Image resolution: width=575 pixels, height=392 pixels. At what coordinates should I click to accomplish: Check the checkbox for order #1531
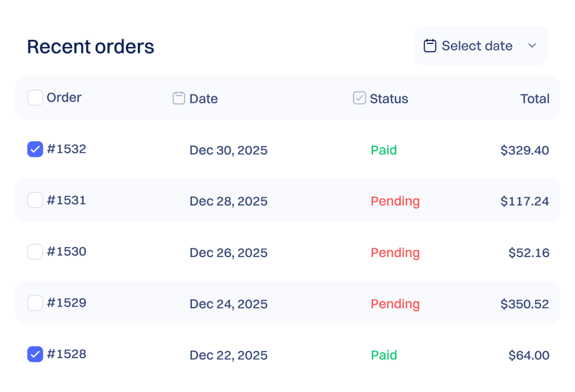click(x=35, y=200)
